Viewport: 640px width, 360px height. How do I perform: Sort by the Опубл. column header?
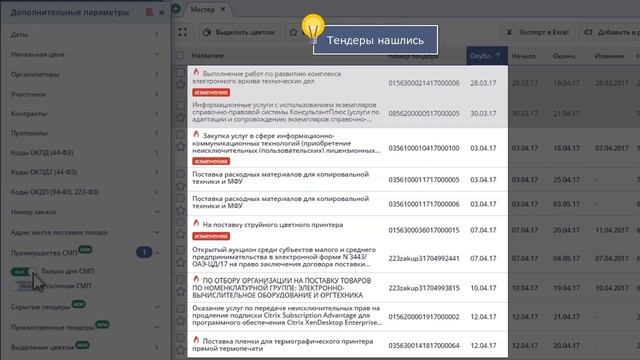[x=486, y=56]
